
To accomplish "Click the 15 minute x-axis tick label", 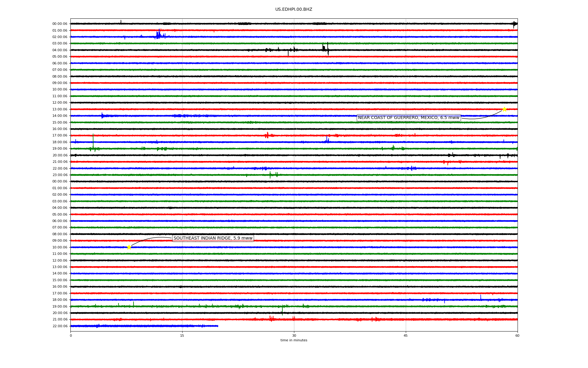I will pos(182,335).
